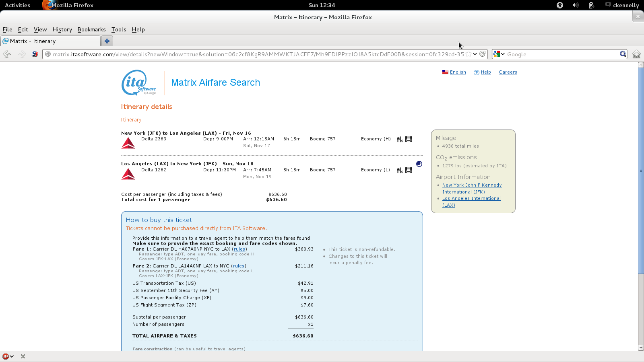644x362 pixels.
Task: Open Los Angeles International (LAX) link
Action: (471, 202)
